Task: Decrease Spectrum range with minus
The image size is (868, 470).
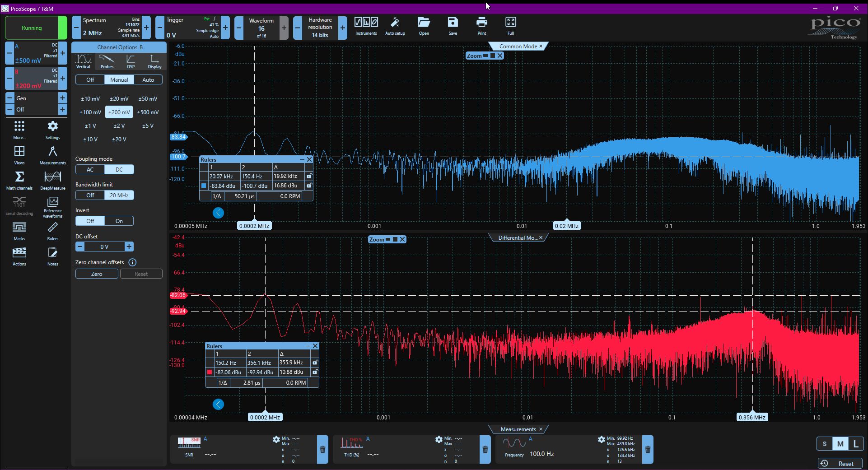Action: 76,28
